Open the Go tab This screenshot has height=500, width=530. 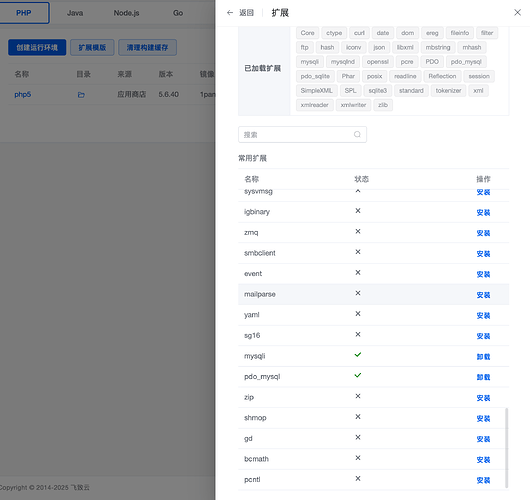point(178,13)
